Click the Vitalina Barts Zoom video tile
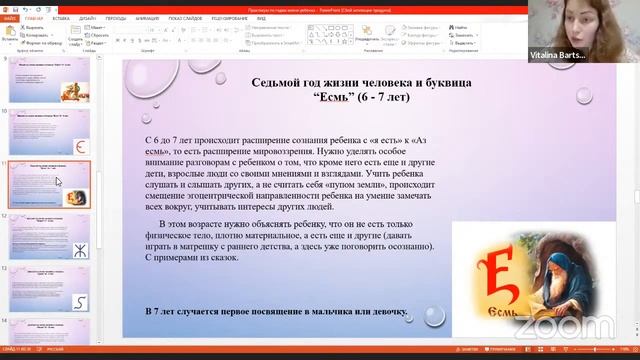The height and width of the screenshot is (360, 640). [584, 31]
